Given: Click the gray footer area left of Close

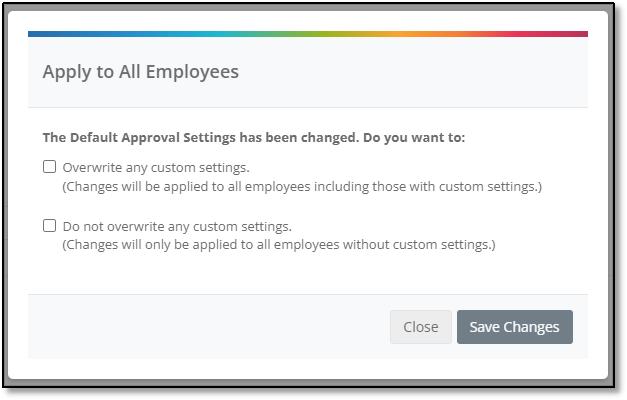Looking at the screenshot, I should click(x=208, y=327).
